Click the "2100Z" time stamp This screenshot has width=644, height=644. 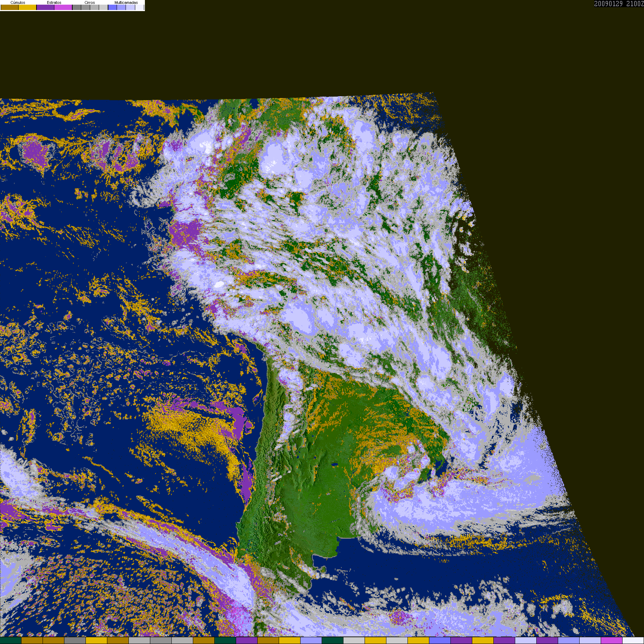pos(635,4)
